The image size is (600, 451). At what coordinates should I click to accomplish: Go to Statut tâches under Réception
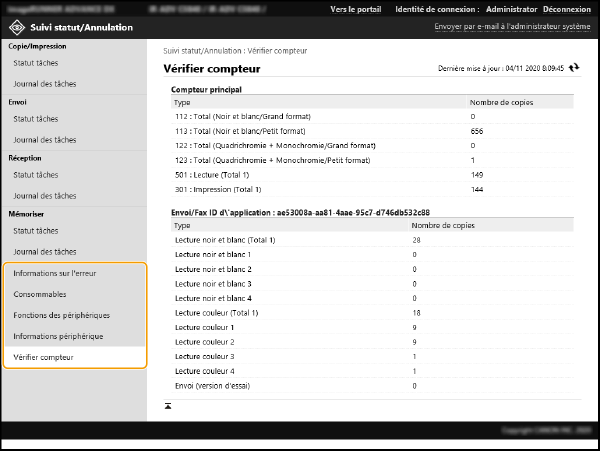tap(35, 175)
